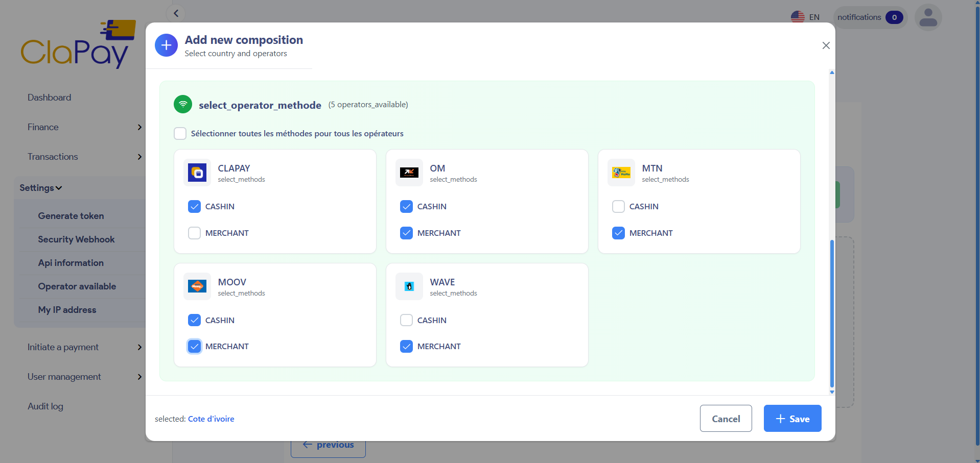Save the new composition

[x=792, y=419]
